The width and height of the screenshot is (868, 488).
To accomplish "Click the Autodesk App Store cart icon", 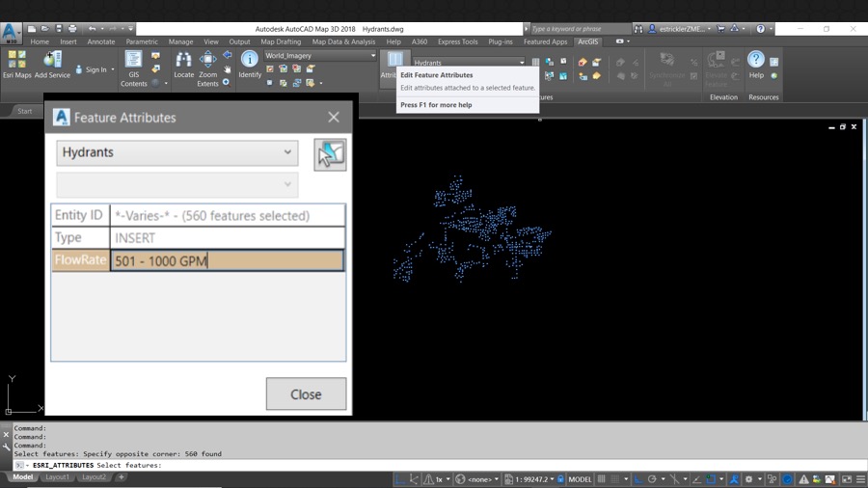I will 720,29.
